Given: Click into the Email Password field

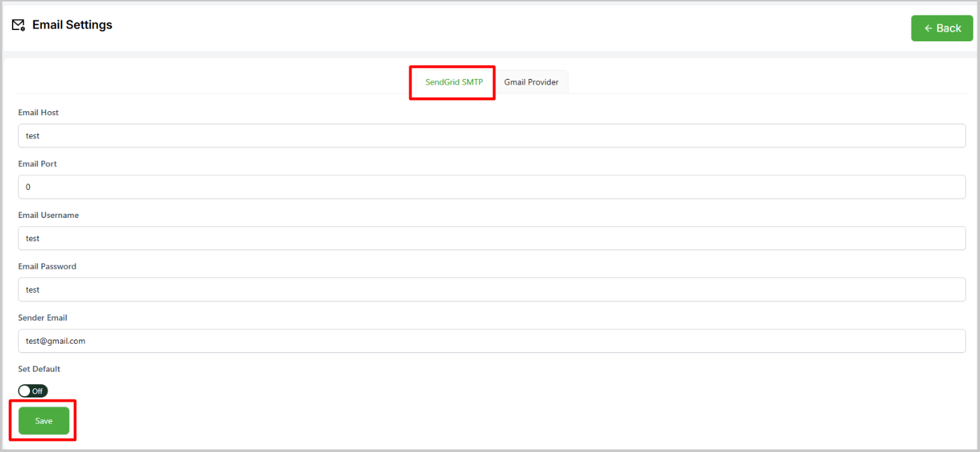Looking at the screenshot, I should coord(492,289).
